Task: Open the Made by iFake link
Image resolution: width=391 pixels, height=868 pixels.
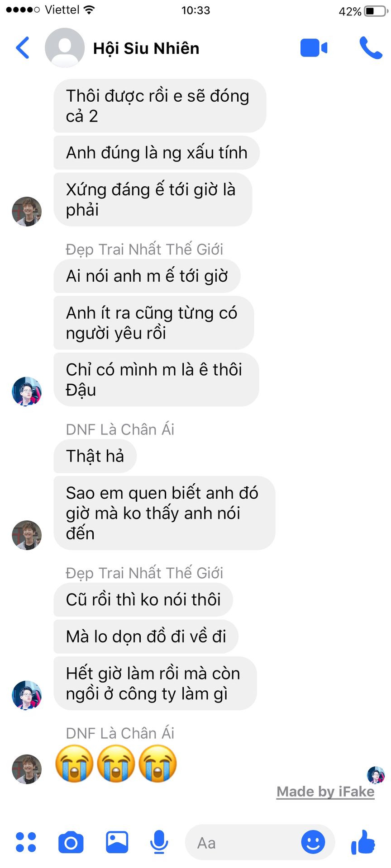Action: tap(325, 792)
